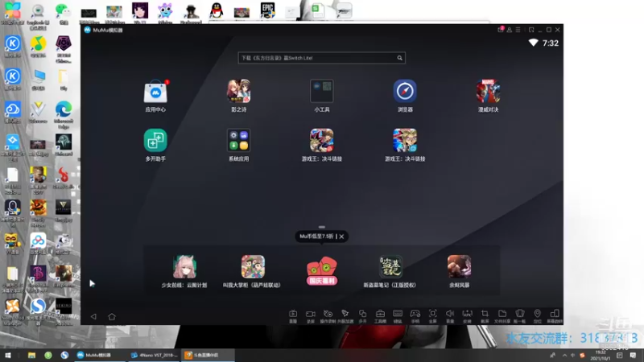Viewport: 644px width, 362px height.
Task: Switch to the 斗鱼直播伴侣 taskbar window
Action: pyautogui.click(x=208, y=355)
